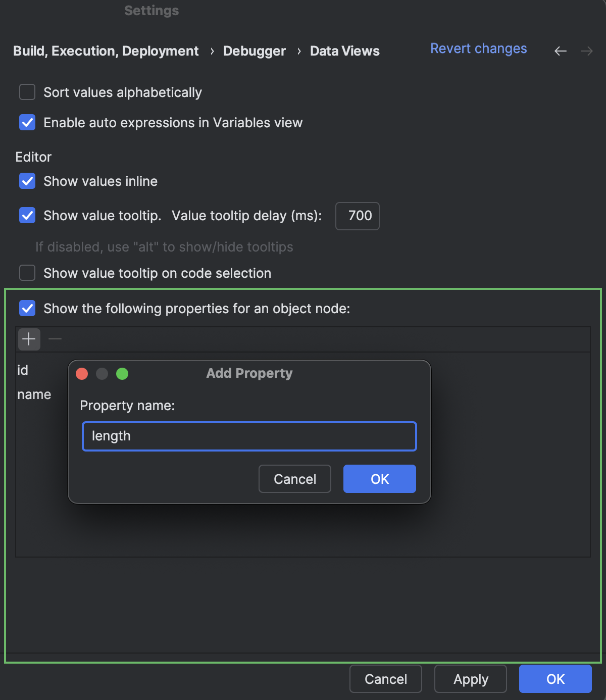
Task: Focus the Property name input containing length
Action: [249, 436]
